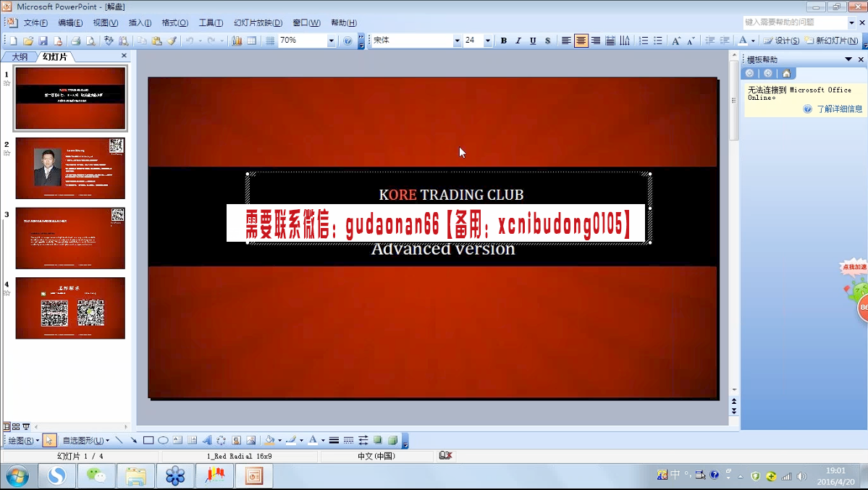Viewport: 868px width, 490px height.
Task: Toggle the Select Objects arrow tool
Action: [49, 440]
